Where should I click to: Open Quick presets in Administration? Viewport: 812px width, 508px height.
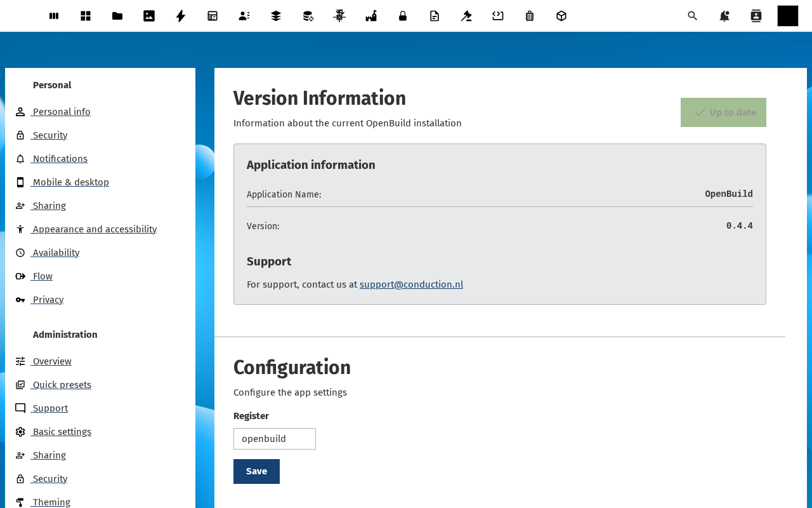coord(62,385)
